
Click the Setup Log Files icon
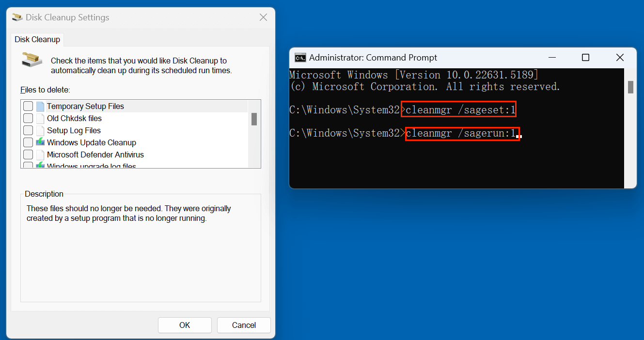[41, 130]
